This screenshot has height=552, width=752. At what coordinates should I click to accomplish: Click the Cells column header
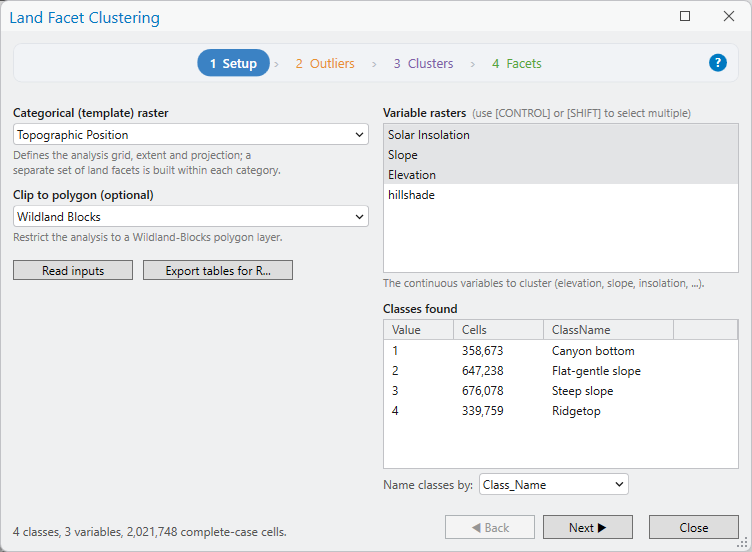(x=498, y=330)
